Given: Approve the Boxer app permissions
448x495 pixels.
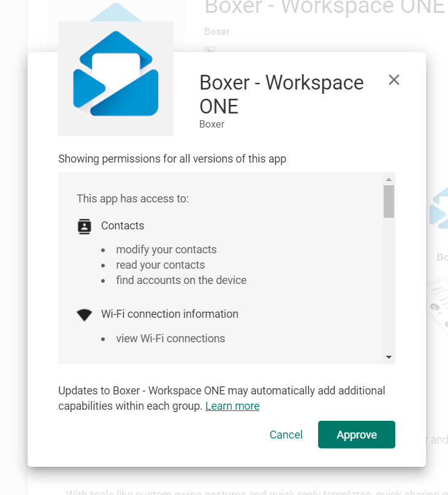Looking at the screenshot, I should [x=357, y=434].
